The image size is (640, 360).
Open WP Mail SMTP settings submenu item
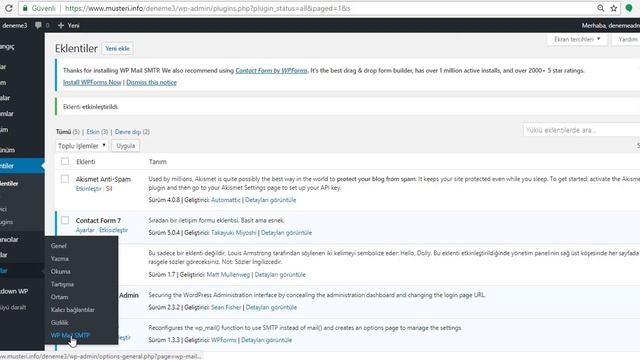pyautogui.click(x=70, y=335)
